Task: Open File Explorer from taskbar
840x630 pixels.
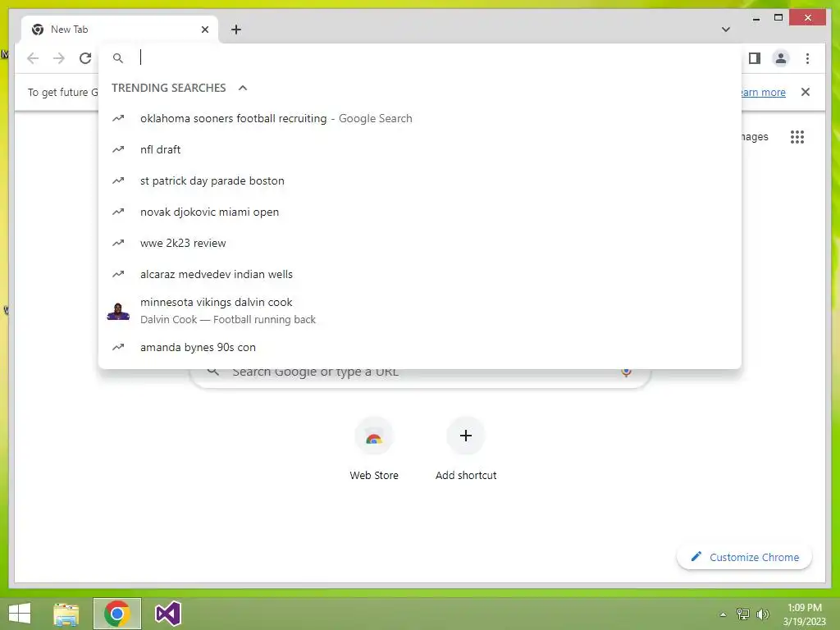Action: click(x=66, y=614)
